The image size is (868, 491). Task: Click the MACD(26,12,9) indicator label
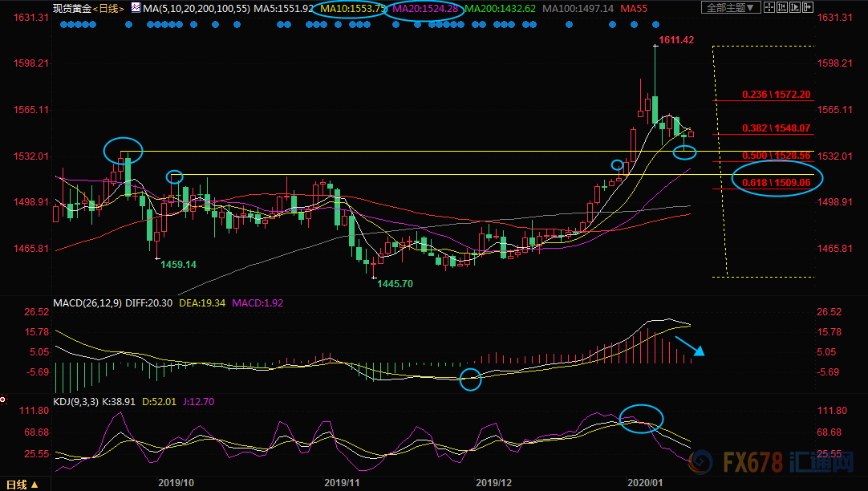click(87, 303)
